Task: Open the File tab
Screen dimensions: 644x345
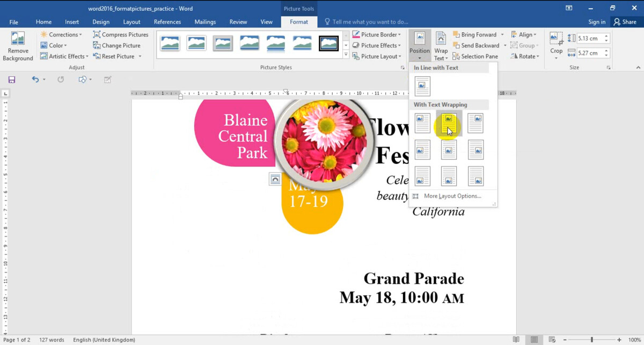Action: pos(13,22)
